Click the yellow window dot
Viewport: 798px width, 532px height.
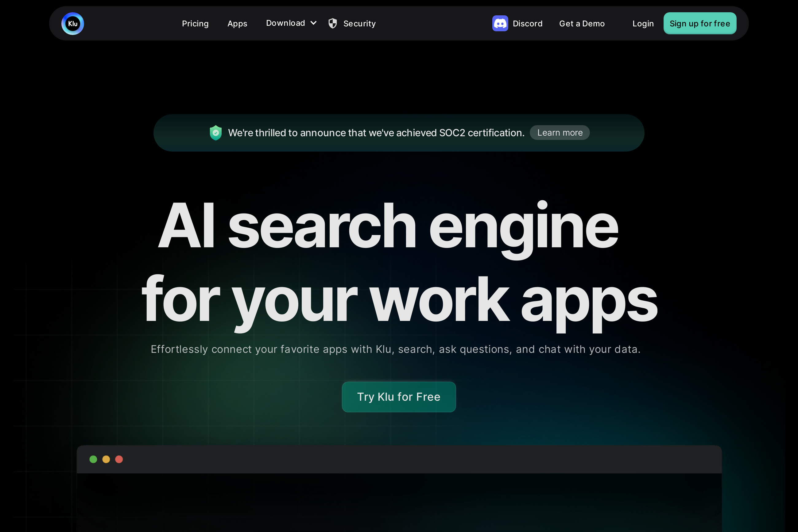click(x=106, y=459)
